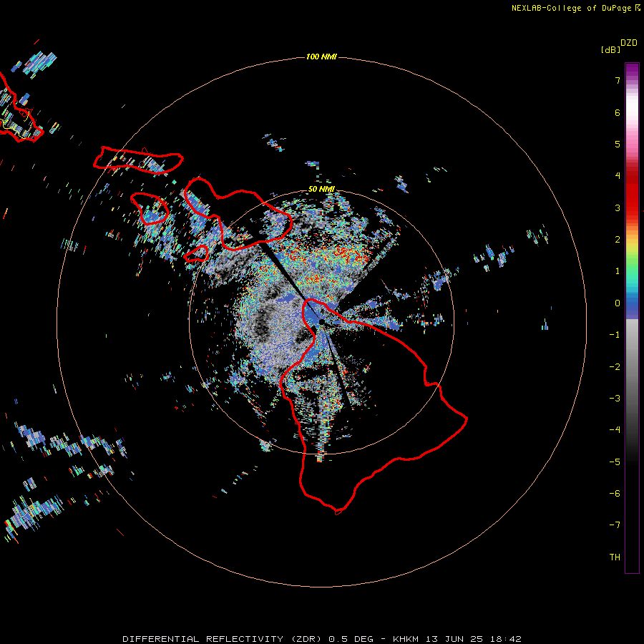This screenshot has width=644, height=644.
Task: Click the radar site black dot at center
Action: pos(321,322)
